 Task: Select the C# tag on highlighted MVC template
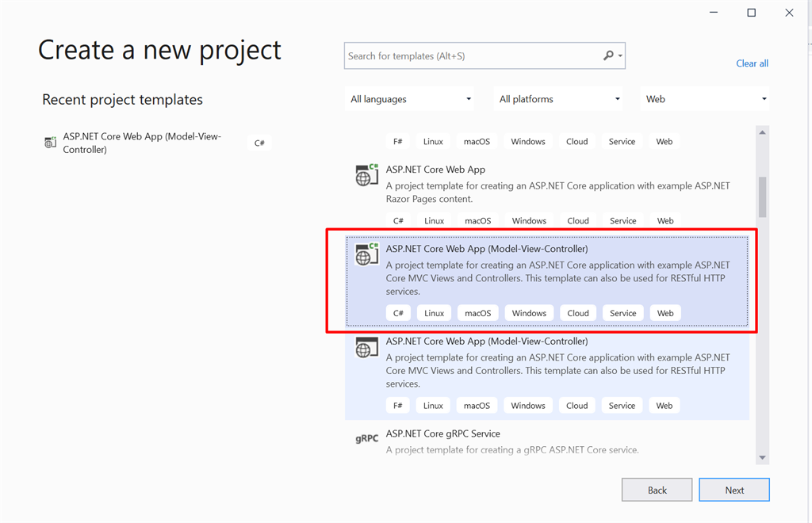pos(397,312)
